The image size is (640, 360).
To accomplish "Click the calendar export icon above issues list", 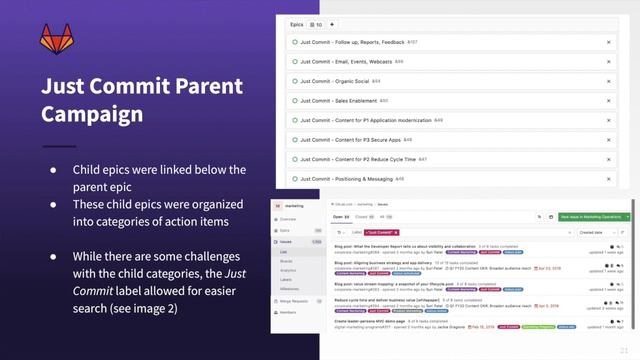I will [x=551, y=217].
